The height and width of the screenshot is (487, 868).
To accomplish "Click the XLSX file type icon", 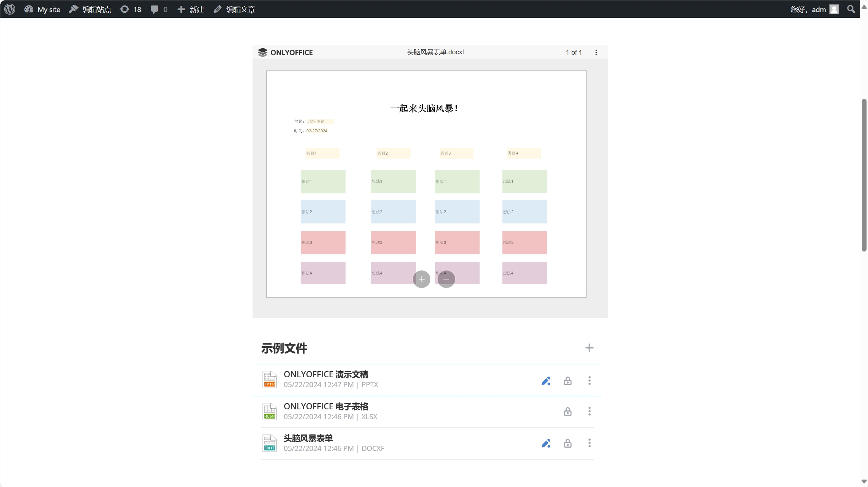I will (270, 412).
